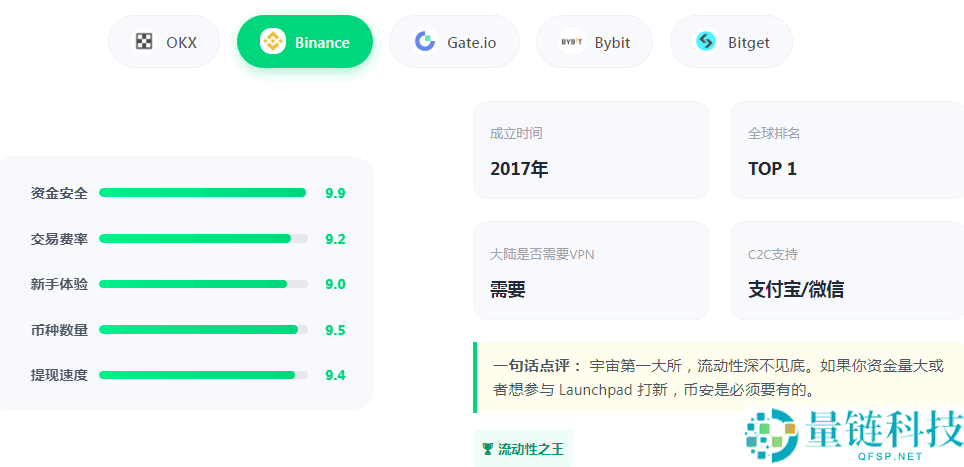Click the 资金安全 label

(x=59, y=194)
